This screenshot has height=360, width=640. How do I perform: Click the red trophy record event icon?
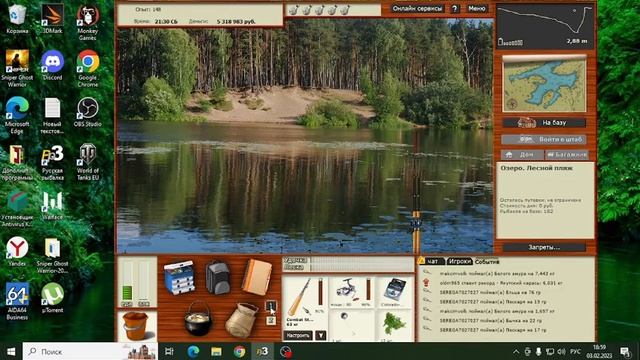426,282
